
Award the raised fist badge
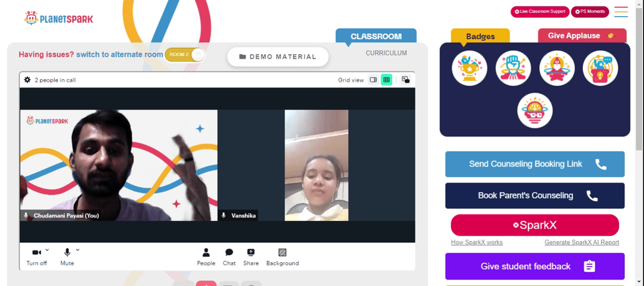[513, 68]
